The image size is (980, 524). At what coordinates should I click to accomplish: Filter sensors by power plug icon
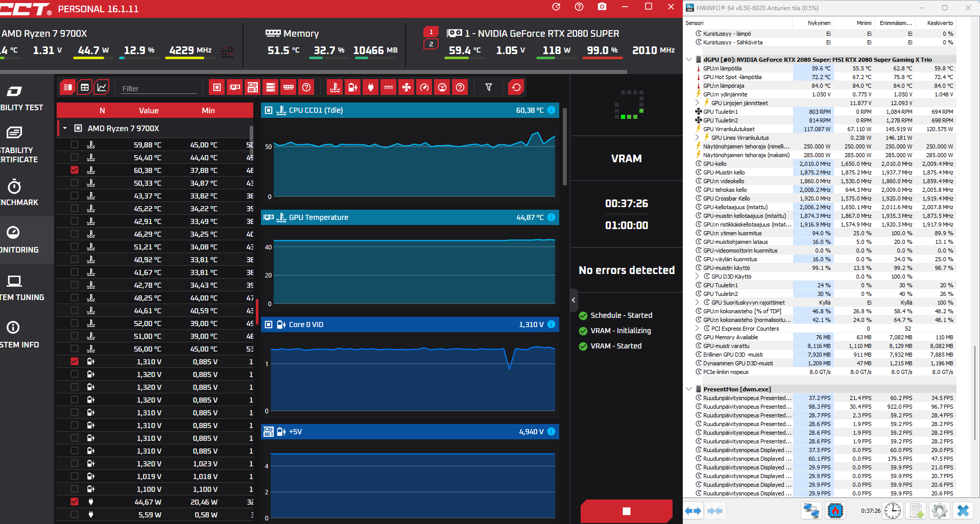pyautogui.click(x=371, y=87)
